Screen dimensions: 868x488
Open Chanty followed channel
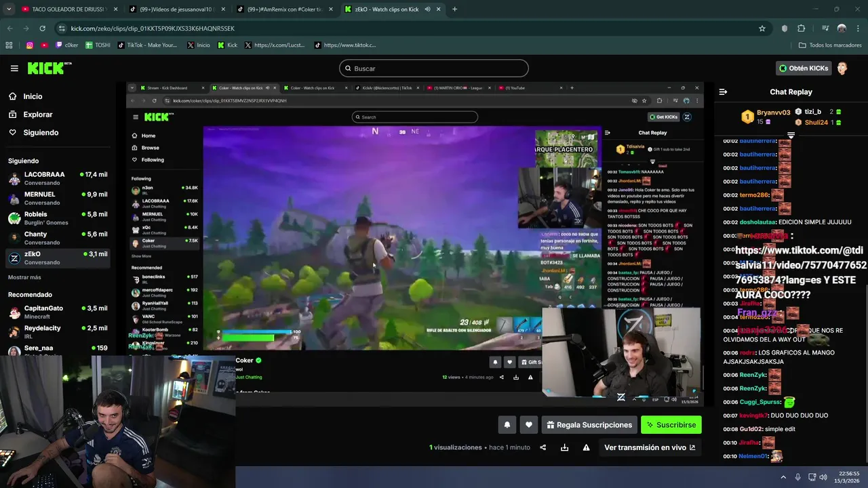(58, 238)
